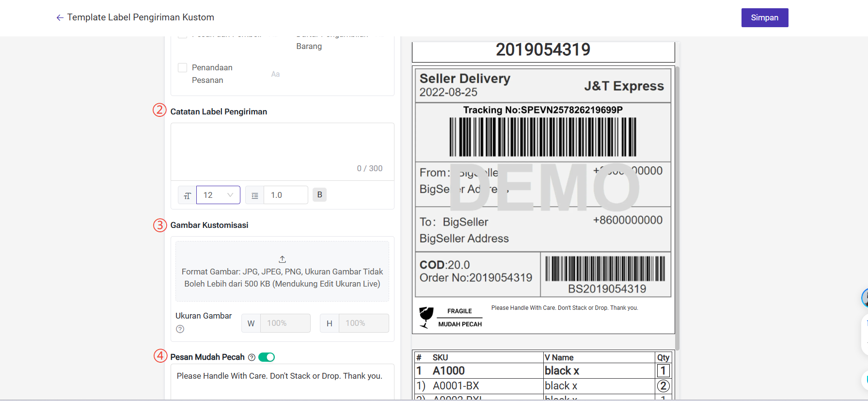The image size is (868, 401).
Task: Check the Penandaan Pesanan checkbox
Action: point(183,68)
